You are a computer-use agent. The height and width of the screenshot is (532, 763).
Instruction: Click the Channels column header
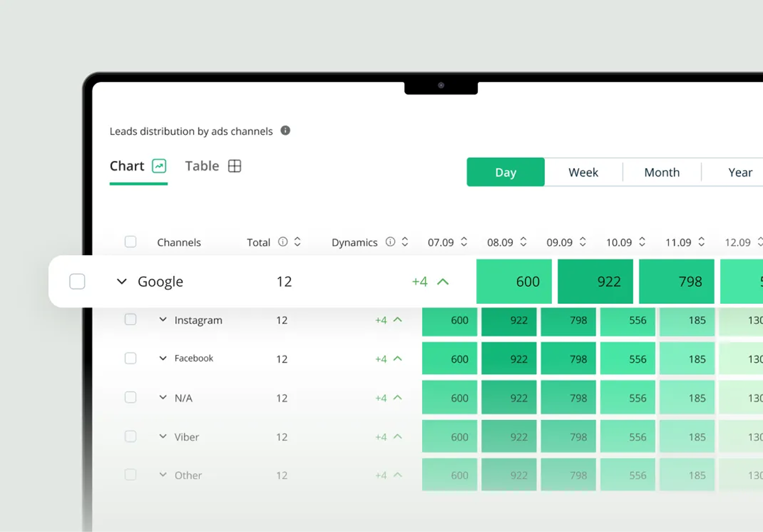(x=179, y=242)
